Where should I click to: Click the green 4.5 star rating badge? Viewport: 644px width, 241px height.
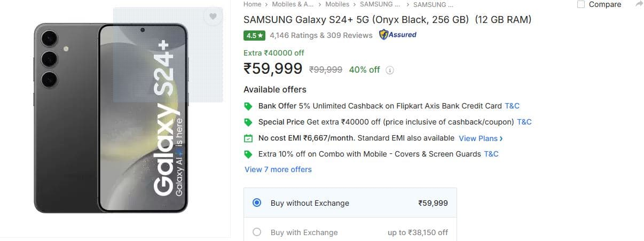click(254, 35)
